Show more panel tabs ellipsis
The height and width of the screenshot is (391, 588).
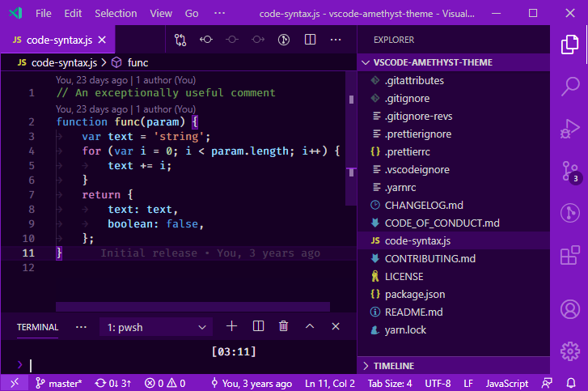click(x=81, y=327)
